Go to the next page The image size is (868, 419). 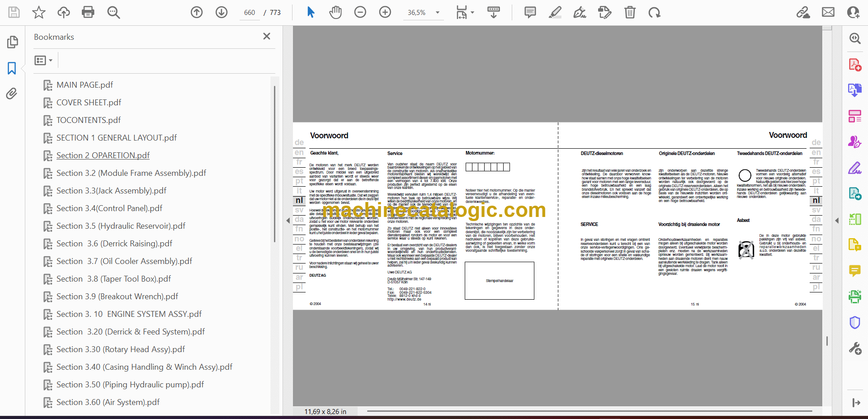222,12
